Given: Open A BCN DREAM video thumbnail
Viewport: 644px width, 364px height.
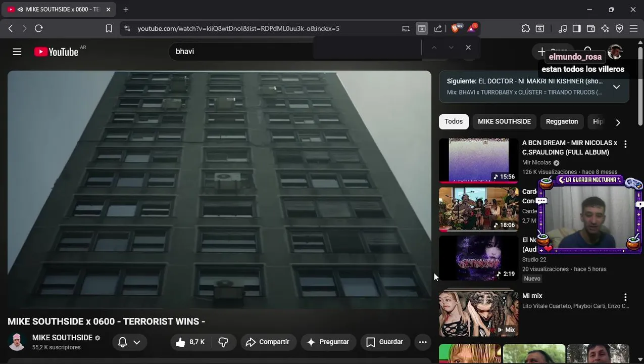Looking at the screenshot, I should (479, 160).
